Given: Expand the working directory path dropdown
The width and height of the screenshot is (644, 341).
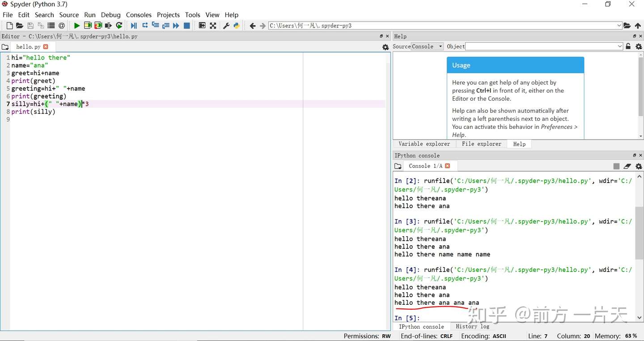Looking at the screenshot, I should point(619,26).
